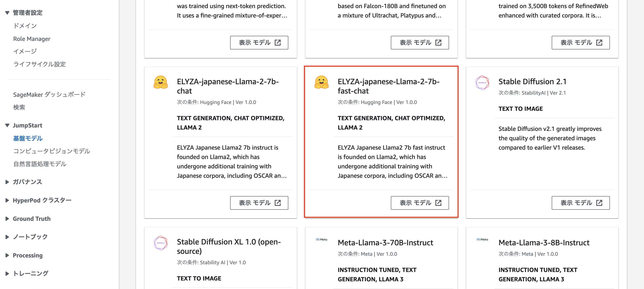
Task: Click Meta-Llama-3-70B-Instruct card title
Action: point(385,243)
